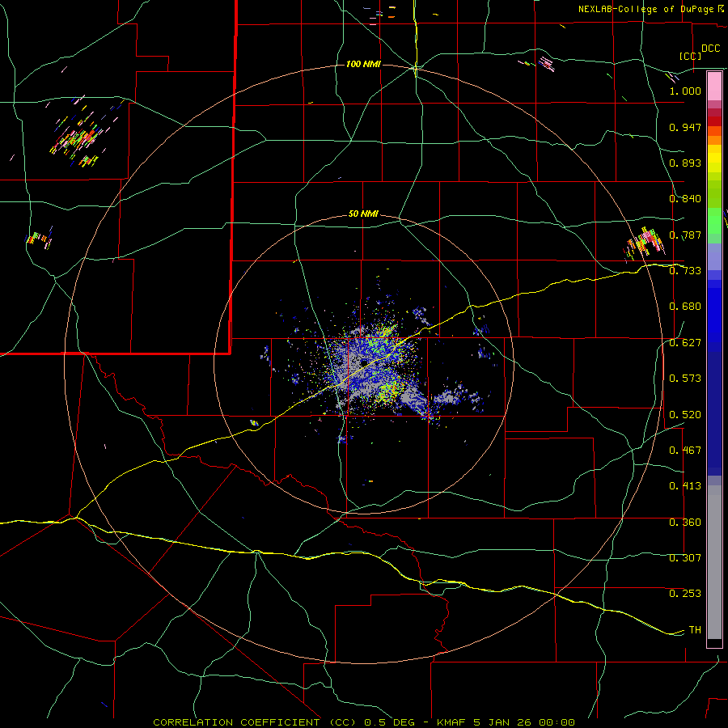Click the 0.787 scale value
728x728 pixels.
(x=685, y=235)
